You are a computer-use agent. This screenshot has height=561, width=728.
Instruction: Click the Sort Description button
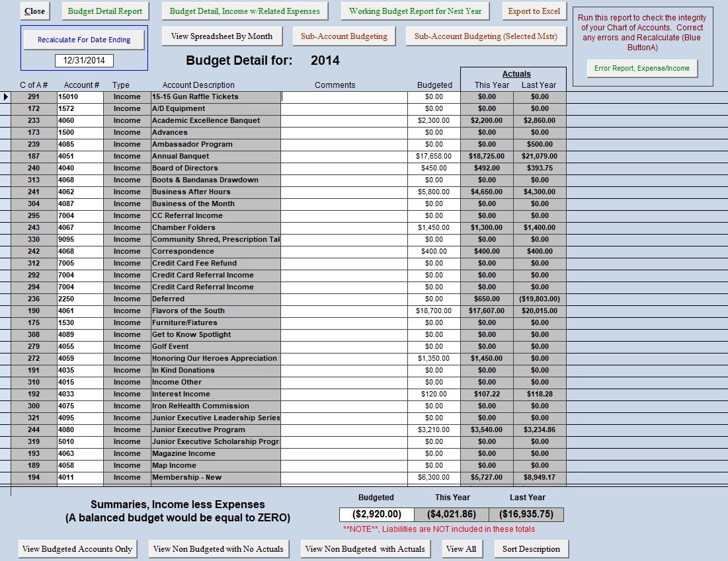pyautogui.click(x=531, y=549)
